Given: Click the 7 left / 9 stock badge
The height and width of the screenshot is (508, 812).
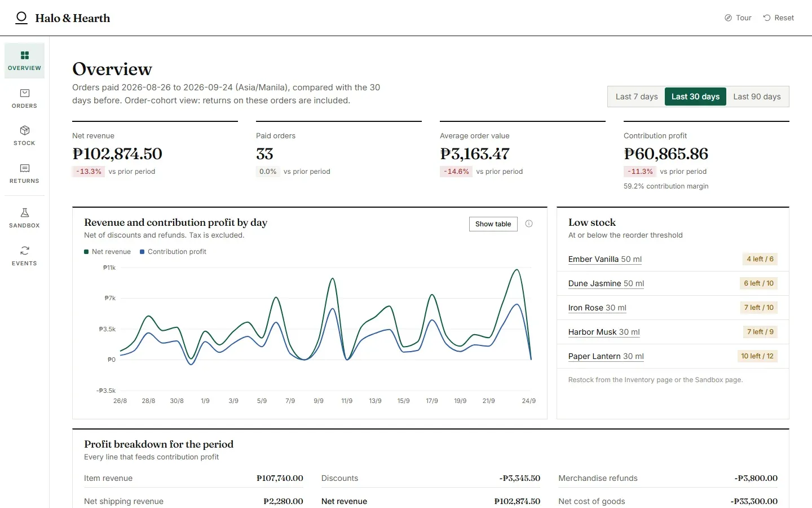Looking at the screenshot, I should coord(760,332).
